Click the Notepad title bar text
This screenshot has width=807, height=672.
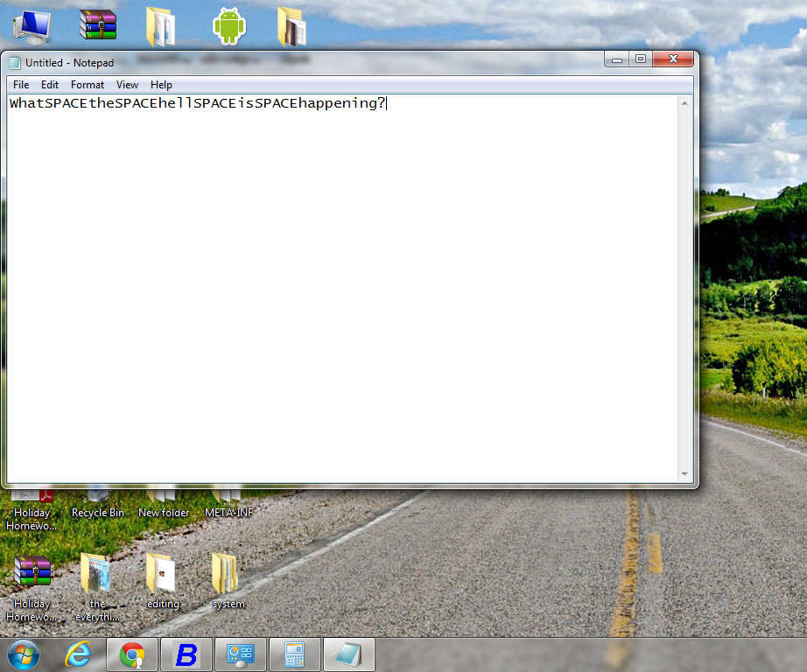tap(69, 63)
